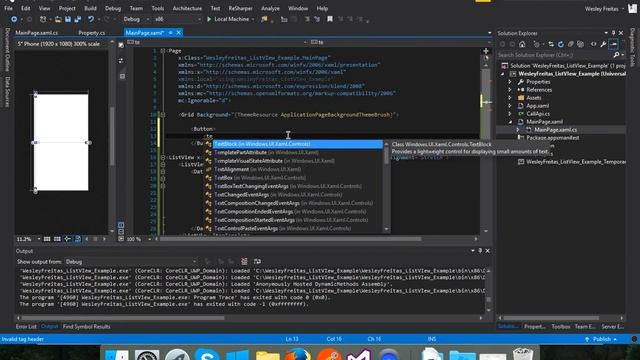Click the clear all output icon
Screen dimensions: 640x360
(x=244, y=262)
